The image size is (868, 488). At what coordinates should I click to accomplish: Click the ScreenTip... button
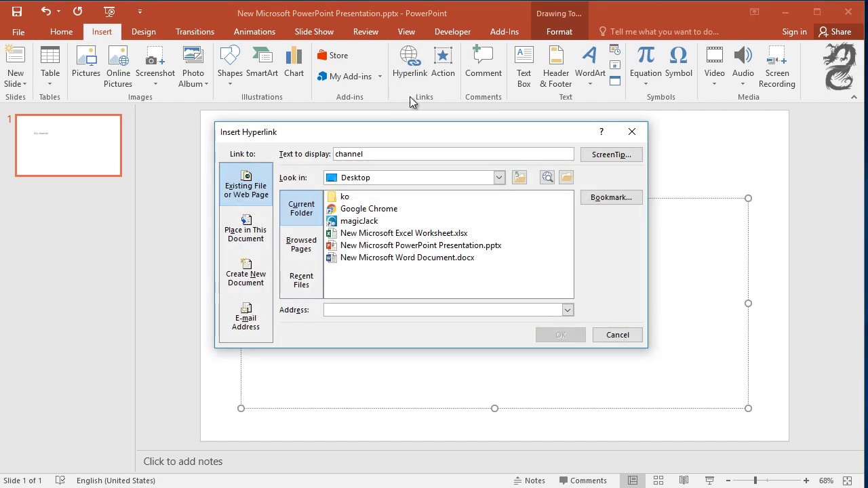pos(612,155)
